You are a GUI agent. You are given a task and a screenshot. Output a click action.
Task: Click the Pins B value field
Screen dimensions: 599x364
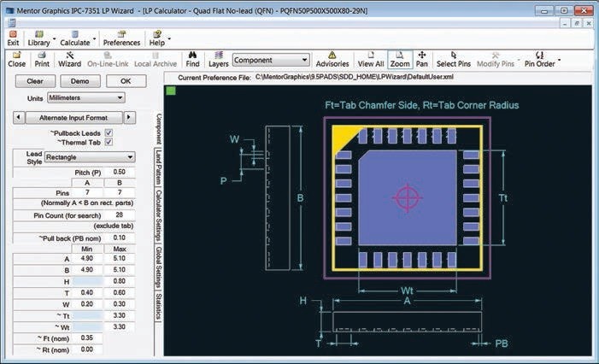coord(120,192)
